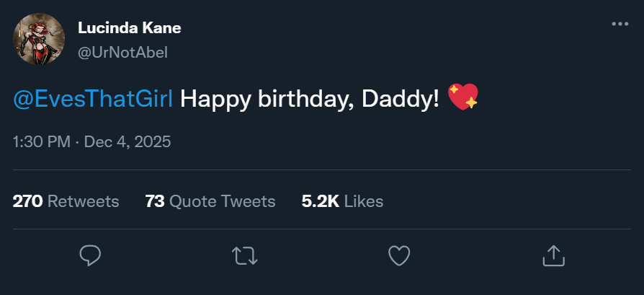This screenshot has height=295, width=644.
Task: Click the "Happy birthday, Daddy!" tweet text
Action: pyautogui.click(x=309, y=99)
